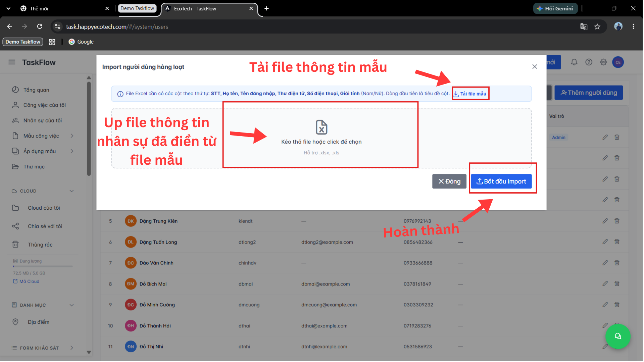
Task: Open the Mở Cloud link
Action: 26,282
